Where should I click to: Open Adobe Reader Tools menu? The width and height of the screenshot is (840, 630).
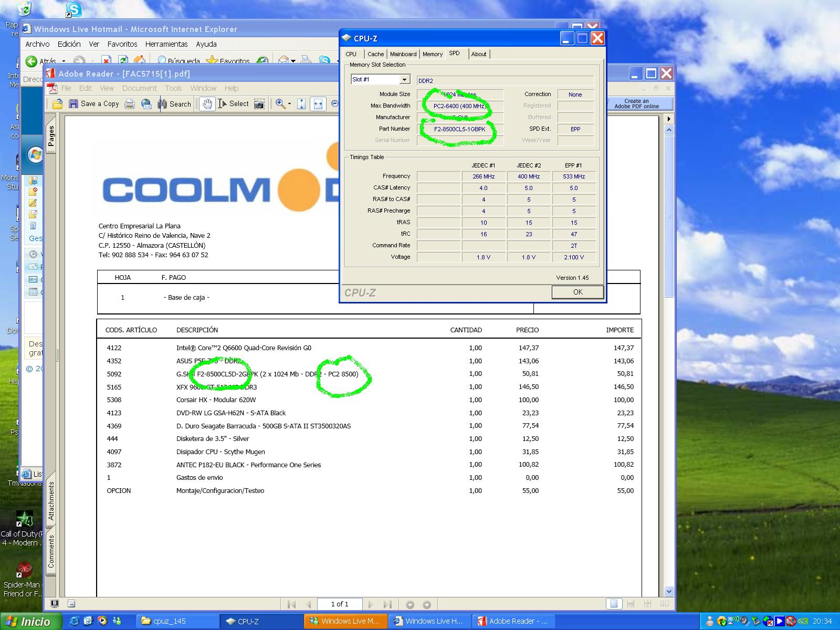[173, 88]
